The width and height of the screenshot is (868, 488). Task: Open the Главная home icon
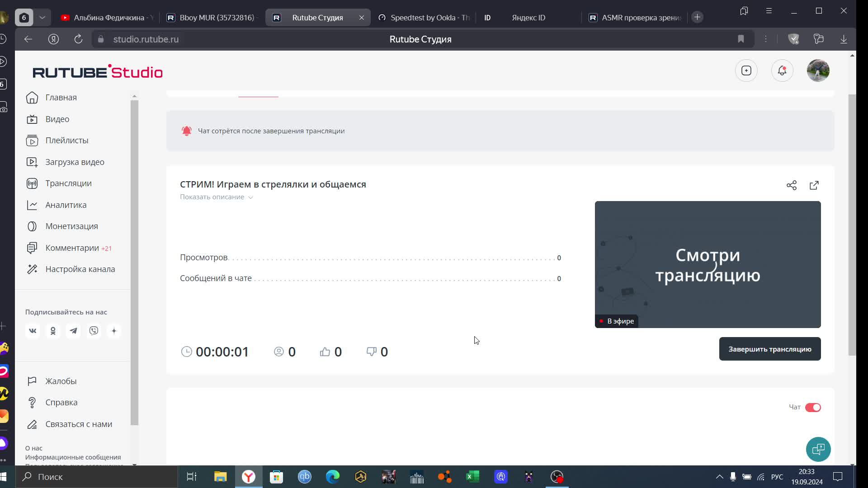click(32, 98)
